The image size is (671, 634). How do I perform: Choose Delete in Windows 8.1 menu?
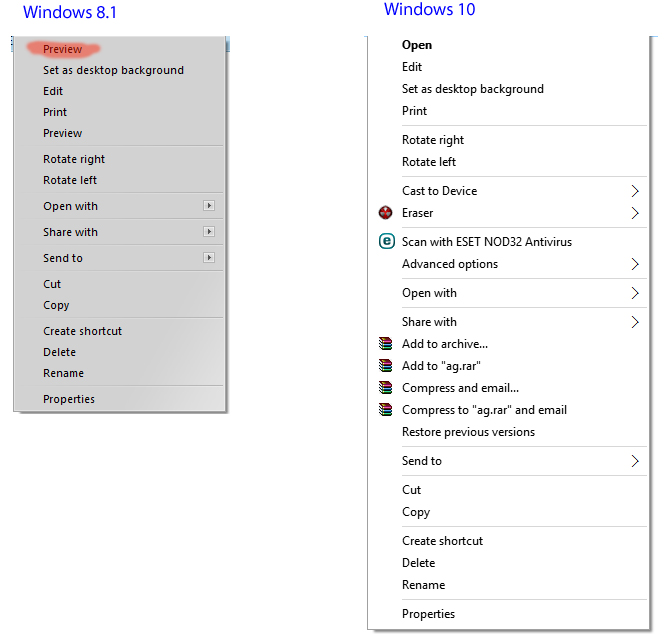(59, 352)
